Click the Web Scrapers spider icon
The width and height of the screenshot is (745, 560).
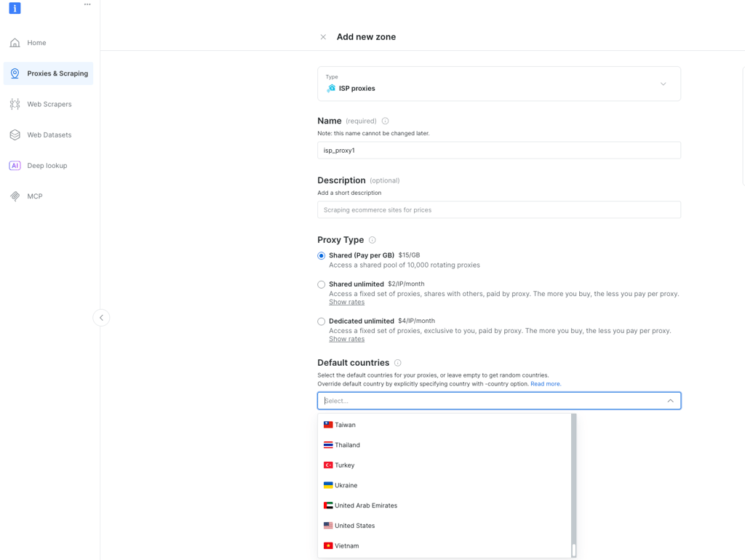pyautogui.click(x=15, y=104)
